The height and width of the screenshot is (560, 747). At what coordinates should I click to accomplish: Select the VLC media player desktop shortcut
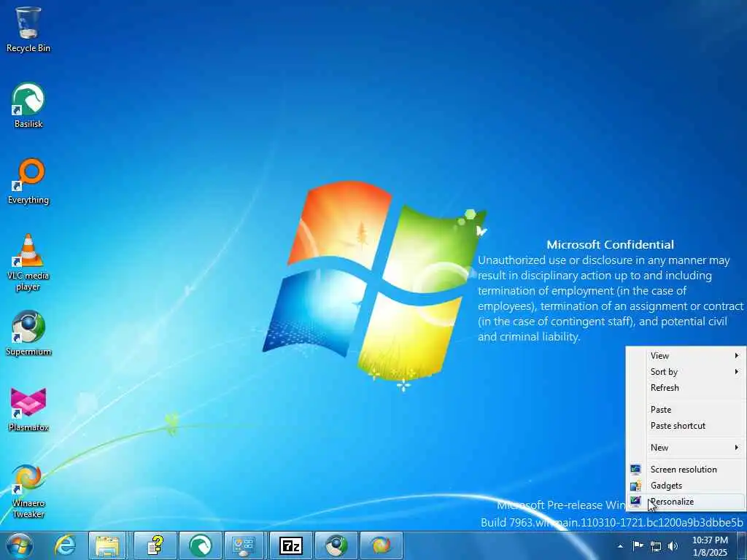28,262
